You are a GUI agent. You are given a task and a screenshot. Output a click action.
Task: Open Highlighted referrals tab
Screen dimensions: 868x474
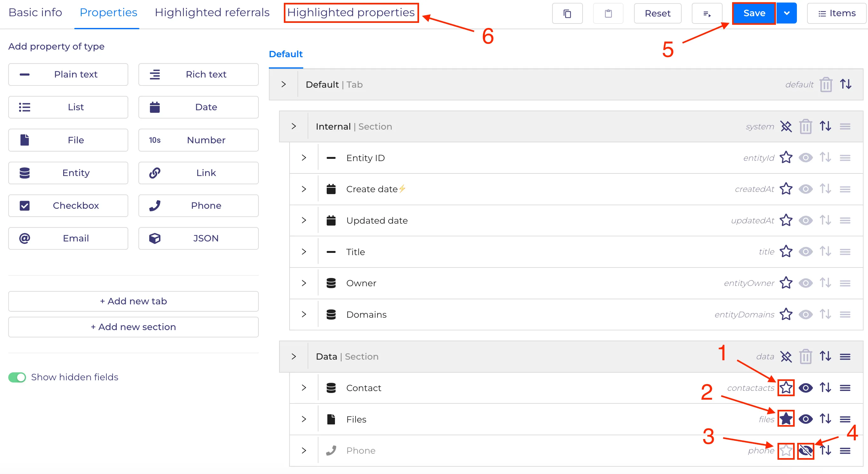(212, 12)
